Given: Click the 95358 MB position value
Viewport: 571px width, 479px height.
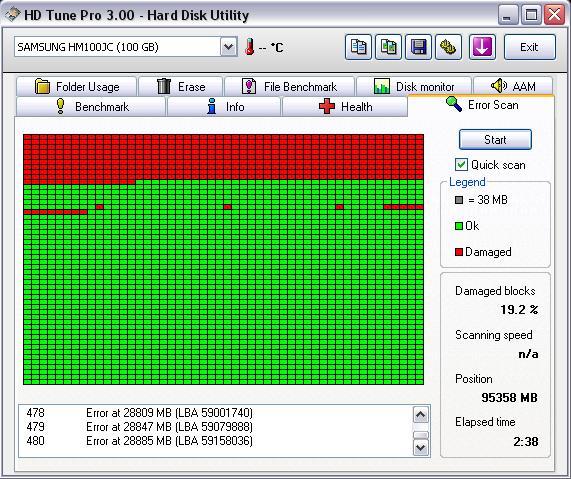Looking at the screenshot, I should pos(509,397).
